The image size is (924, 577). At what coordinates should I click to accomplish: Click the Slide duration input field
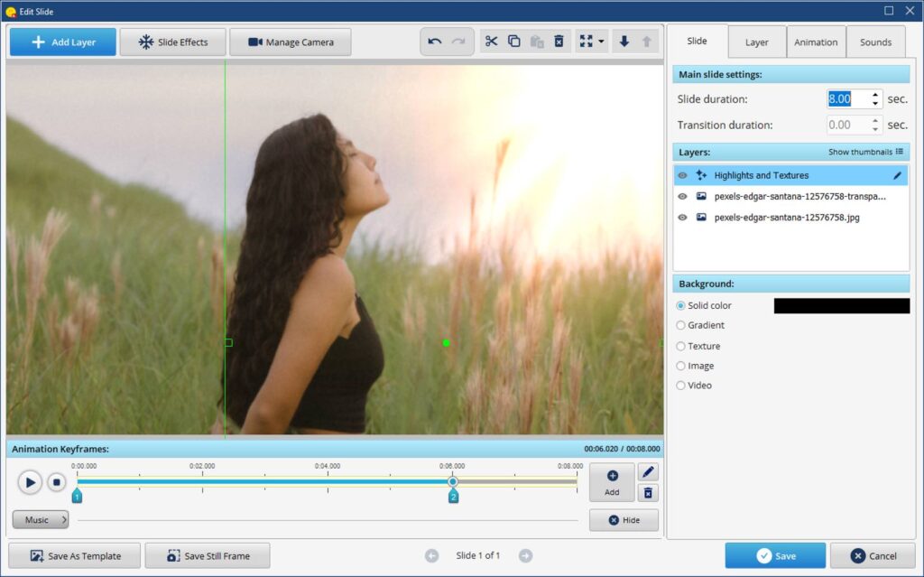click(847, 98)
